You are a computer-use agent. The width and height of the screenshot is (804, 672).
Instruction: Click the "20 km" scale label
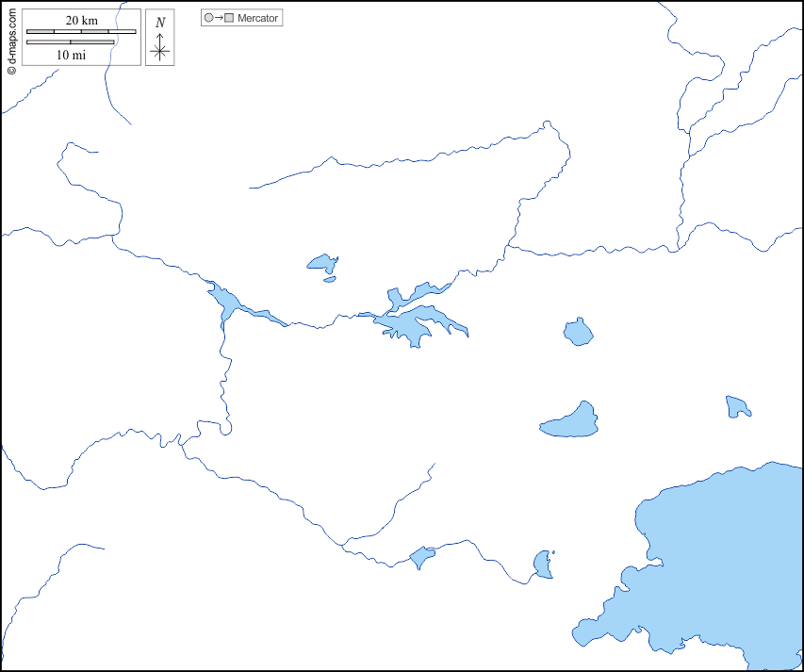point(81,21)
